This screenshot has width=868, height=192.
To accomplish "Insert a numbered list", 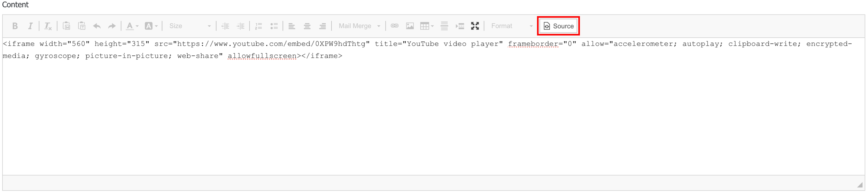I will pyautogui.click(x=259, y=26).
